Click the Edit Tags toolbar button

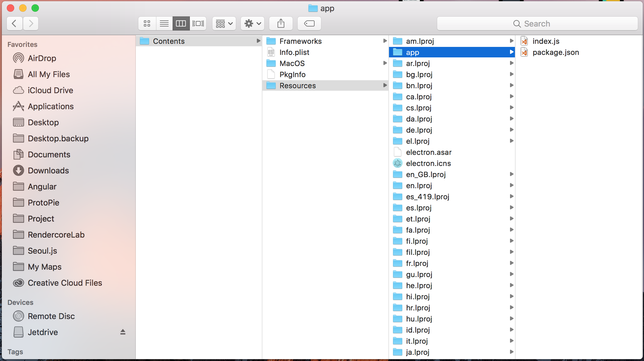coord(309,23)
